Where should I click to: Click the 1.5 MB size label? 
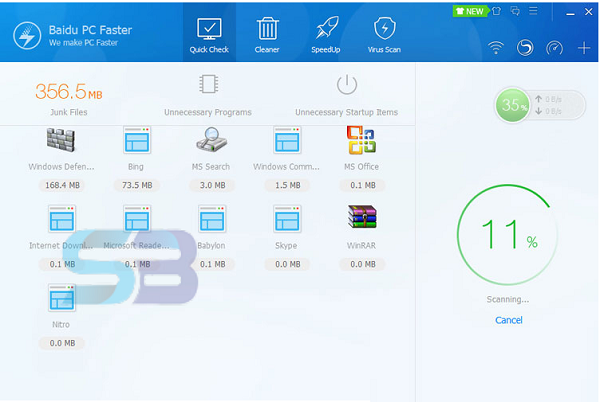tap(288, 186)
